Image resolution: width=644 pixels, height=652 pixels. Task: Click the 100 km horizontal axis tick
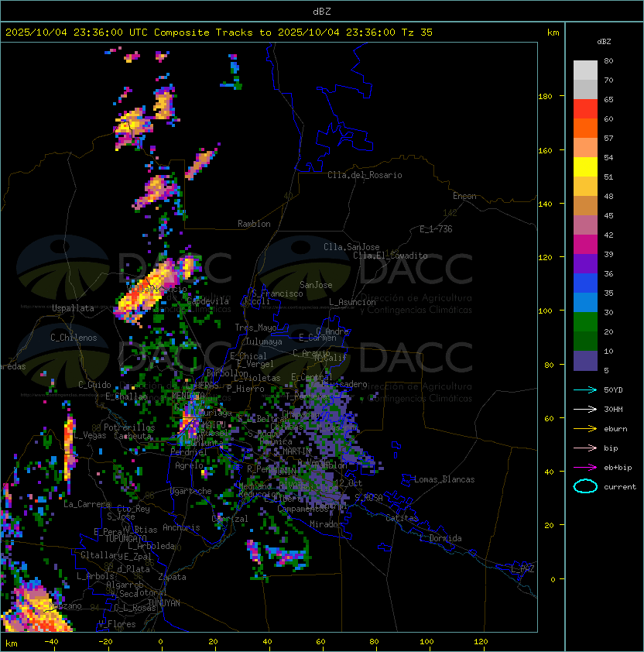pos(426,642)
